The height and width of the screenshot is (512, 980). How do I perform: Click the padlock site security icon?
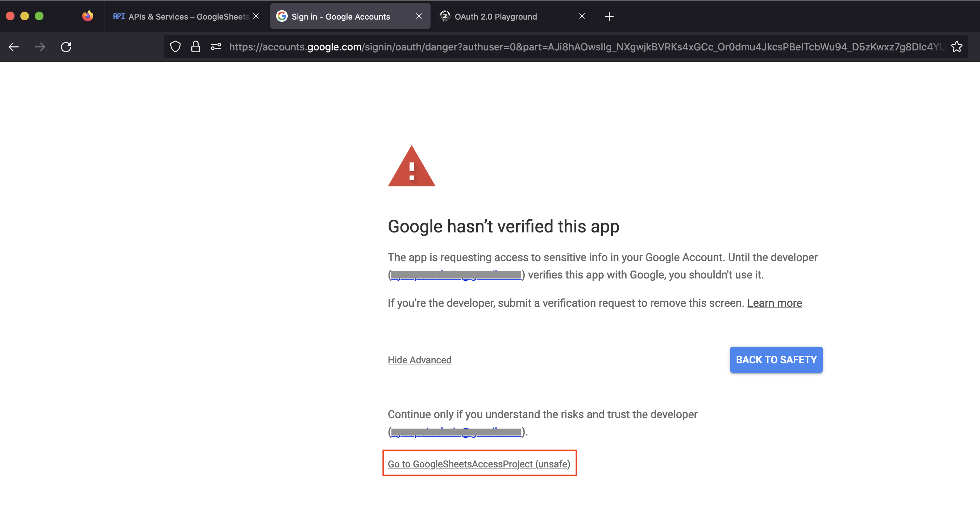coord(196,46)
